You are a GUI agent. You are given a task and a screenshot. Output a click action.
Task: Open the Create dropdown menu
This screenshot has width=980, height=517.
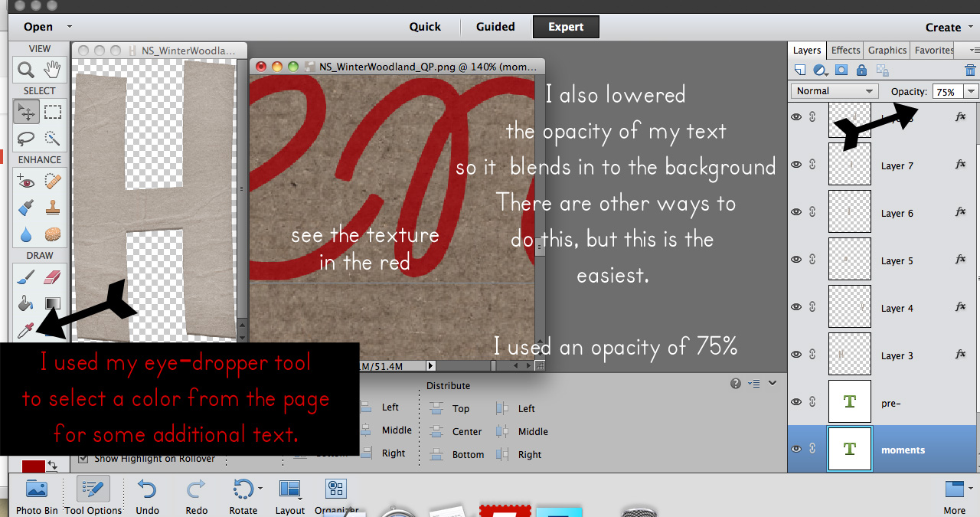click(x=948, y=27)
